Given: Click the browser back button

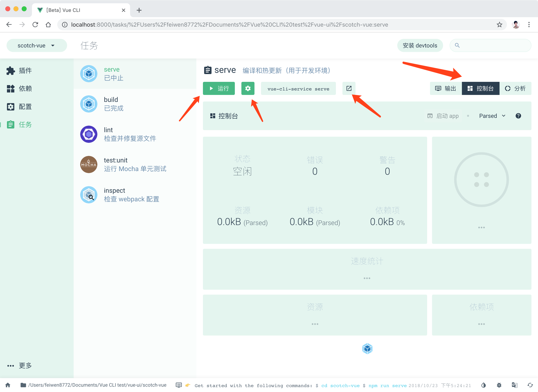Looking at the screenshot, I should click(x=9, y=24).
